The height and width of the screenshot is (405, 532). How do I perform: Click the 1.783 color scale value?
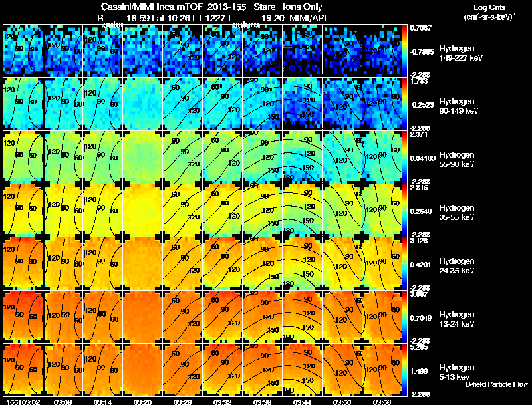point(419,81)
